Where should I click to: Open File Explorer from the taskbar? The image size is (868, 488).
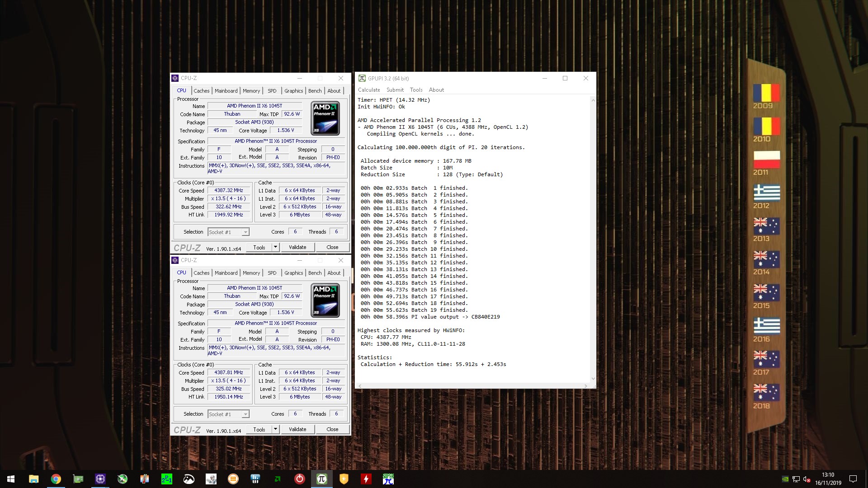point(33,479)
